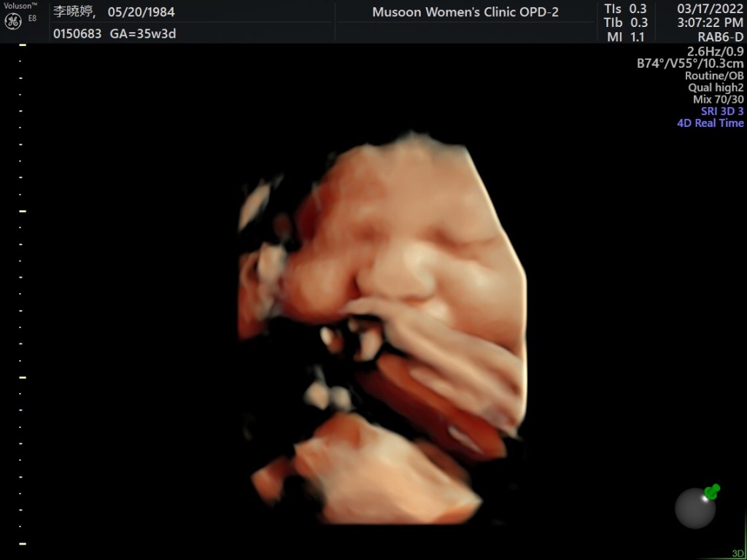Click the topmost yellow depth scale marker
The image size is (747, 560).
click(23, 45)
